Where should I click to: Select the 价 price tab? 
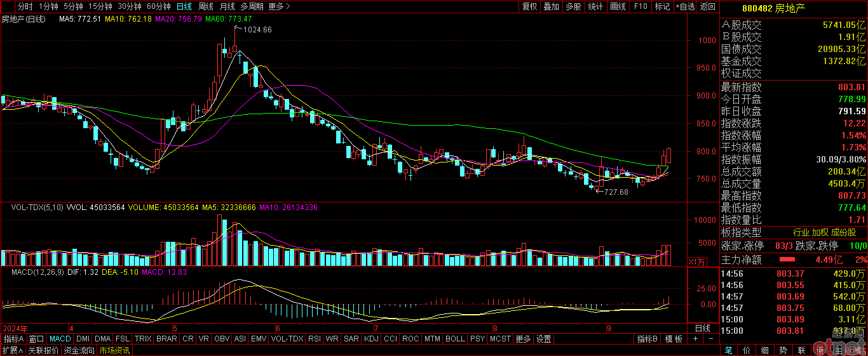747,350
